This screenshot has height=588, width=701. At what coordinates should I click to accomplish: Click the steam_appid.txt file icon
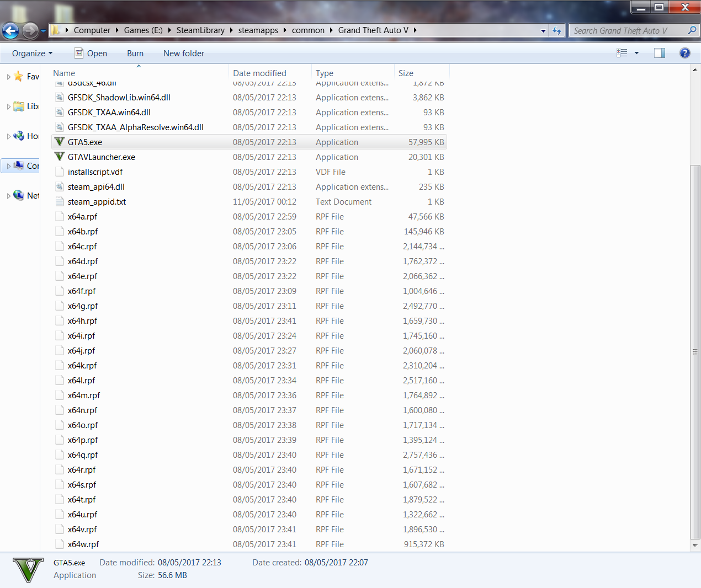click(x=60, y=201)
